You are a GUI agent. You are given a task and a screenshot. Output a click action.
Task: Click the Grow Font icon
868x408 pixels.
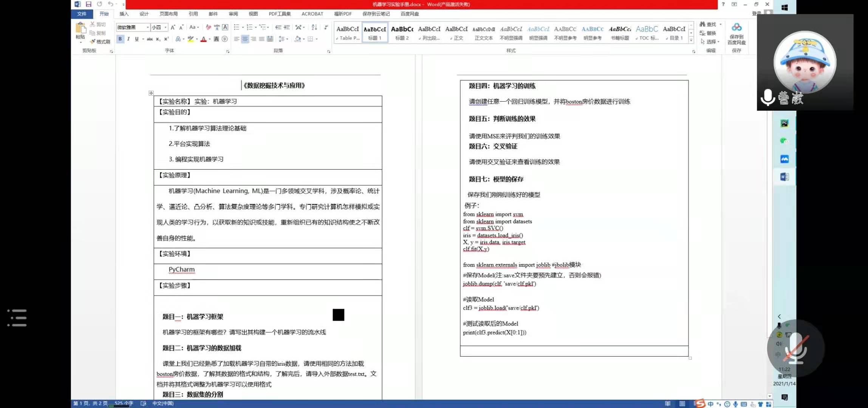tap(173, 27)
